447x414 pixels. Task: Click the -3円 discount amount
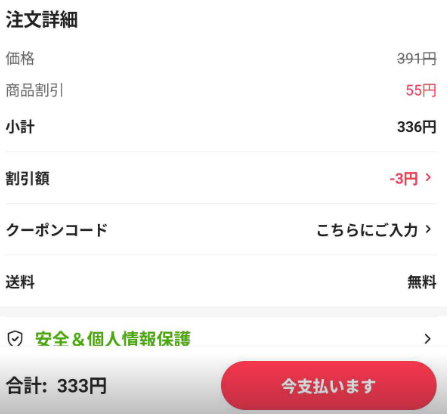pyautogui.click(x=404, y=178)
